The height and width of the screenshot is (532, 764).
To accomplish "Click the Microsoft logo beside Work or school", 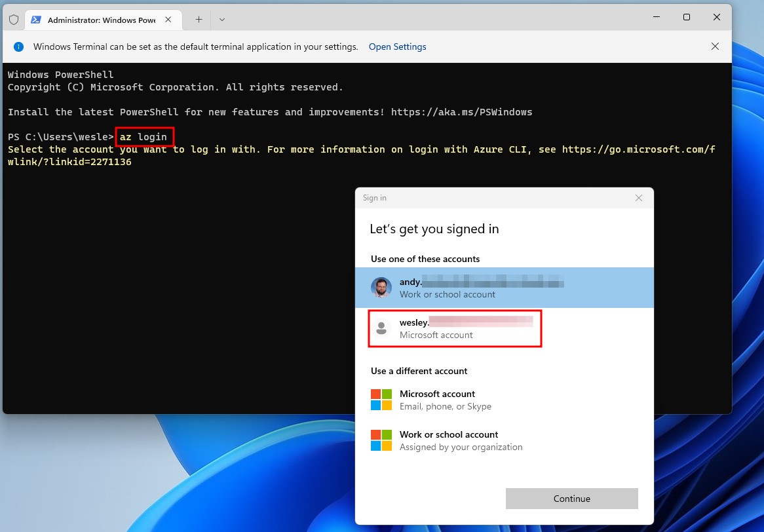I will [381, 440].
